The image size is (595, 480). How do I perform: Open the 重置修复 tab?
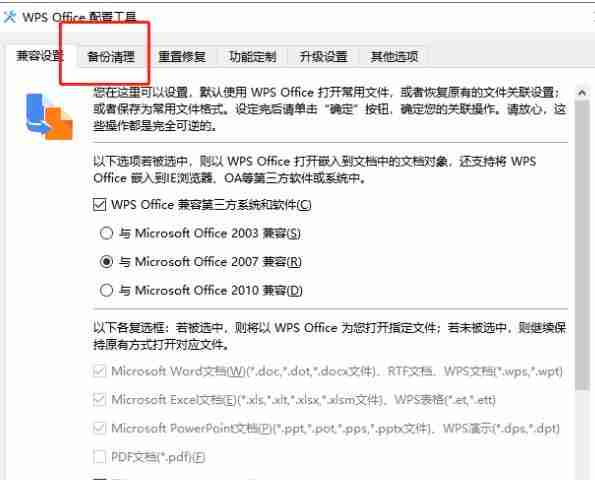182,57
